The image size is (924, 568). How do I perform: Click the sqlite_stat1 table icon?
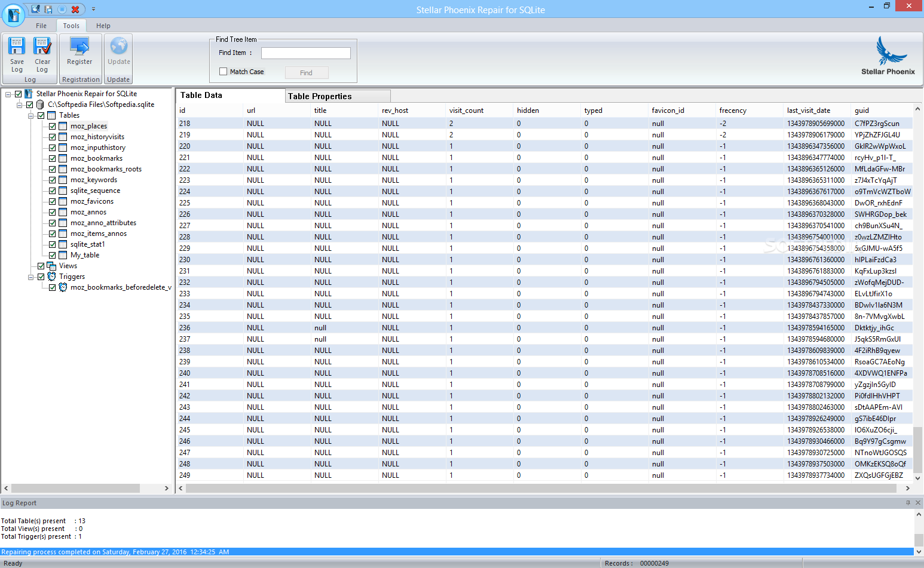coord(63,244)
